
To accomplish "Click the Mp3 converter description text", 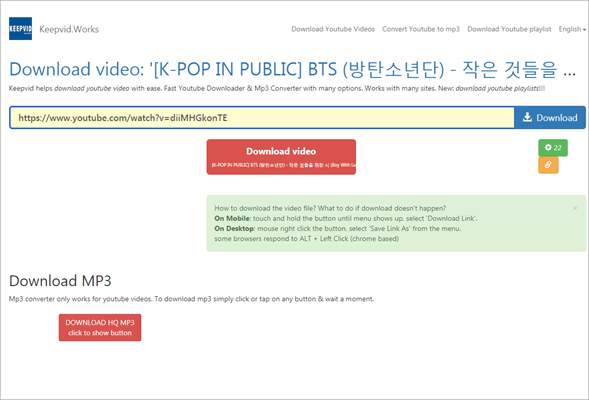I will pos(191,299).
